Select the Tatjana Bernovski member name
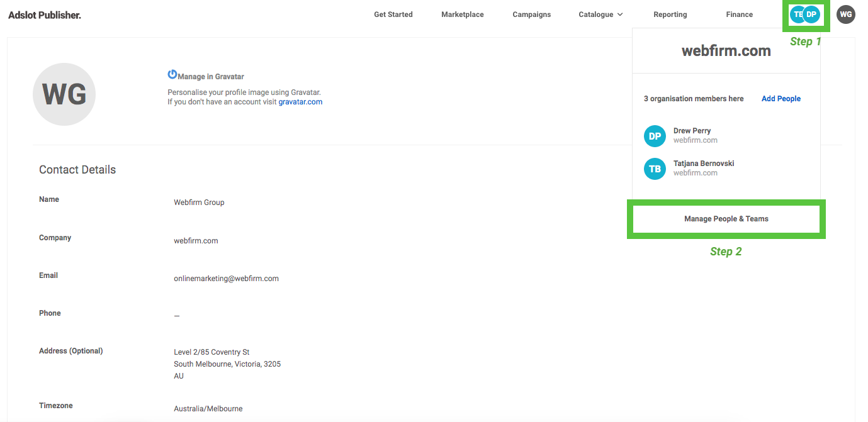 [704, 164]
